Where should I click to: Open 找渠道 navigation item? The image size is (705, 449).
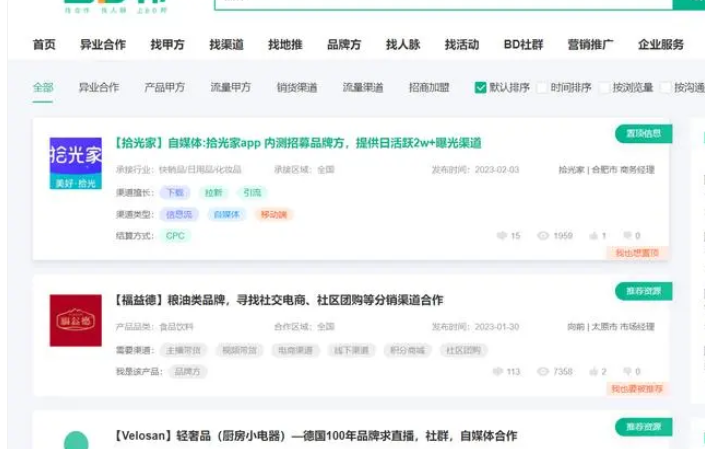(x=226, y=44)
